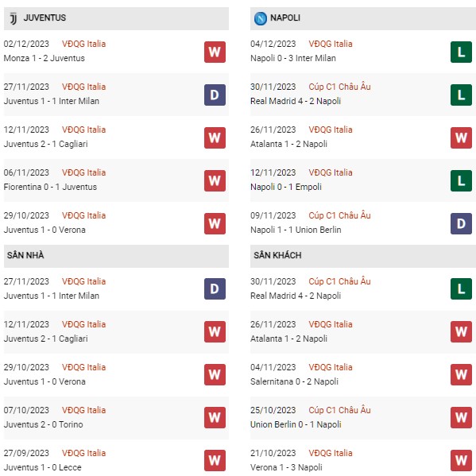This screenshot has height=476, width=476.
Task: Open VĐQG Italia link for Monza match
Action: click(83, 44)
